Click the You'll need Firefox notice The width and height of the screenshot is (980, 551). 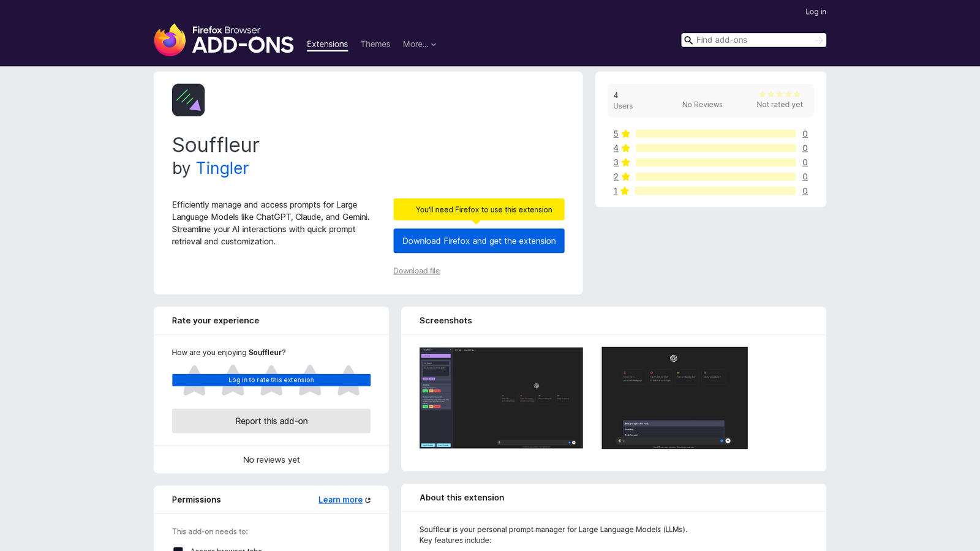pos(479,209)
